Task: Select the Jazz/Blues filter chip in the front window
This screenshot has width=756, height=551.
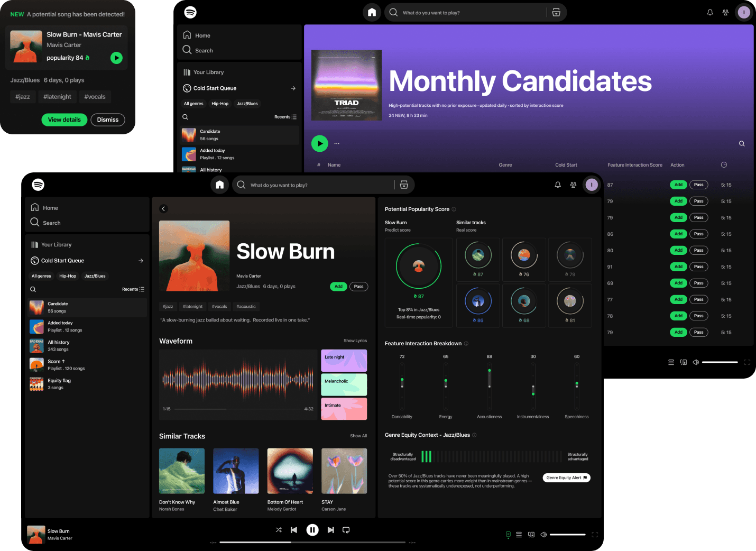Action: [95, 276]
